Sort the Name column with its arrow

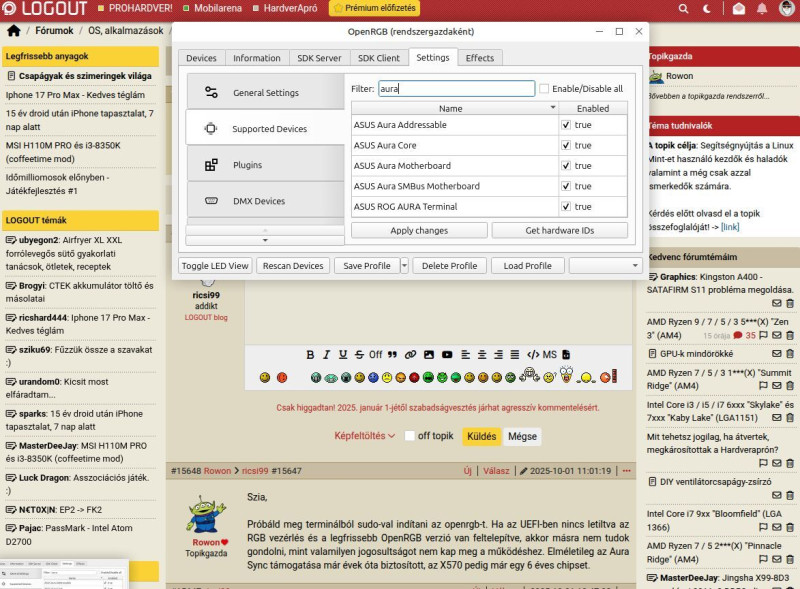pos(553,107)
